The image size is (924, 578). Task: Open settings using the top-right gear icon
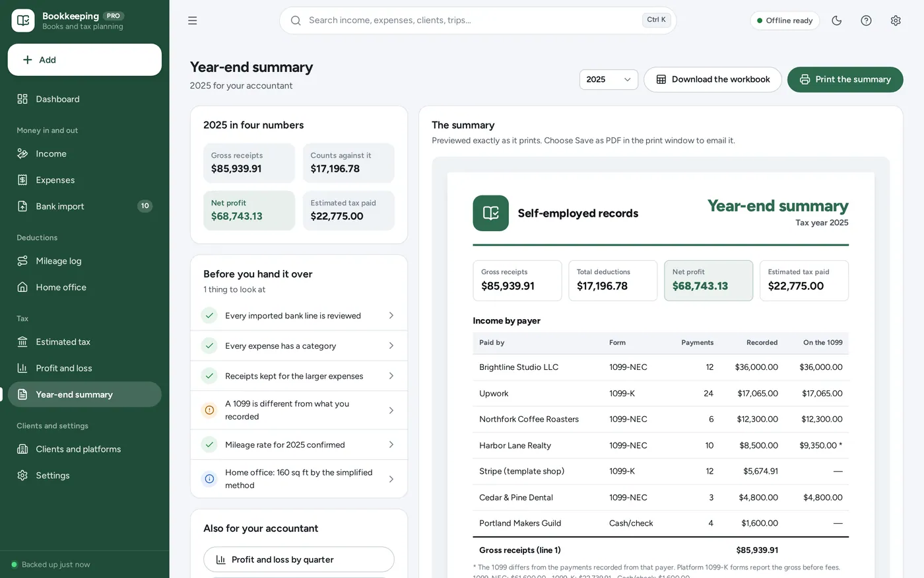pyautogui.click(x=896, y=20)
